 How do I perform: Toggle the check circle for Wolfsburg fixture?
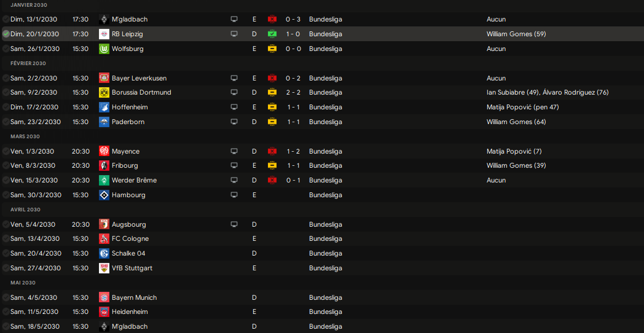6,49
